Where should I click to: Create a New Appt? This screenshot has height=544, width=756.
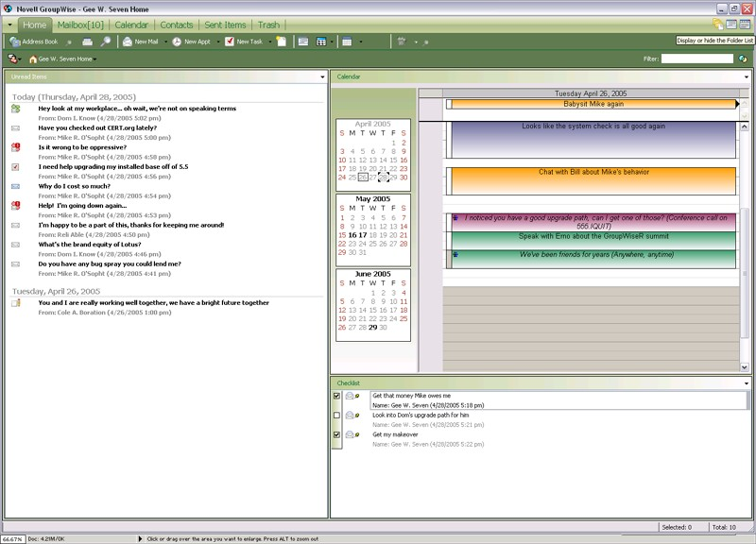(x=192, y=42)
